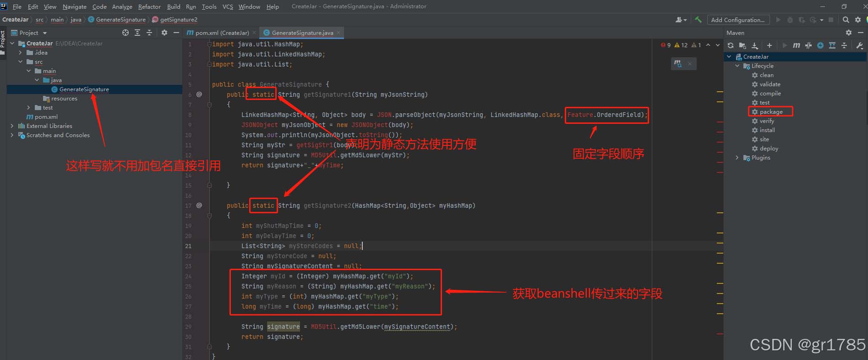The width and height of the screenshot is (868, 360).
Task: Expand the test folder in Project tree
Action: pyautogui.click(x=28, y=108)
